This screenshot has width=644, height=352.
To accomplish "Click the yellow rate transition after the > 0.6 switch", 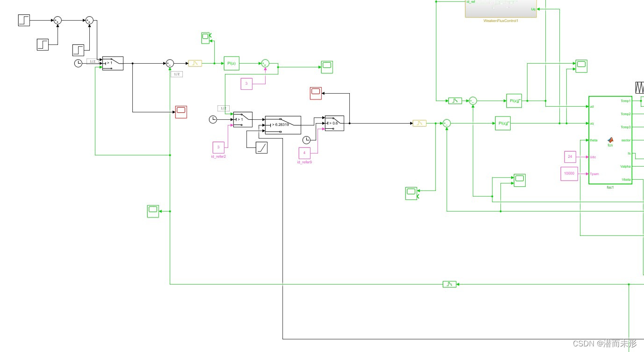I will coord(420,123).
